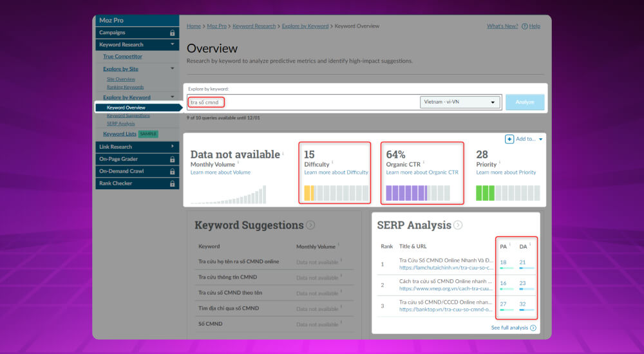Click the Explore by keyword input field

click(x=304, y=102)
